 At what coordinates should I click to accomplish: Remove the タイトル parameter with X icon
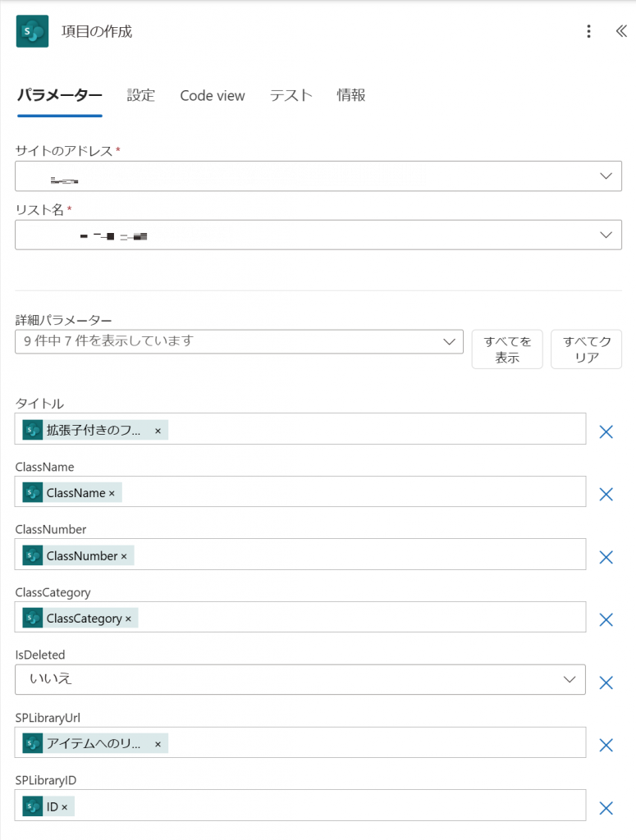click(606, 431)
